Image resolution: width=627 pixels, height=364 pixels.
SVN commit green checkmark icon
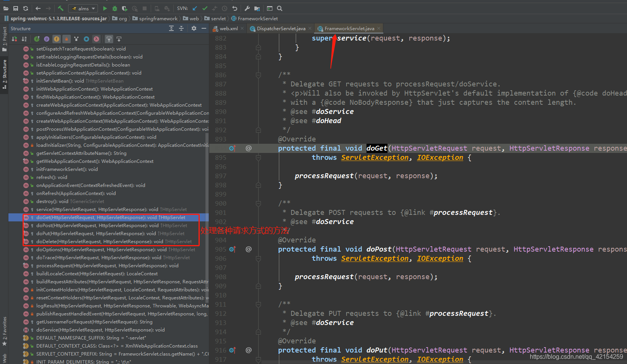pyautogui.click(x=205, y=8)
